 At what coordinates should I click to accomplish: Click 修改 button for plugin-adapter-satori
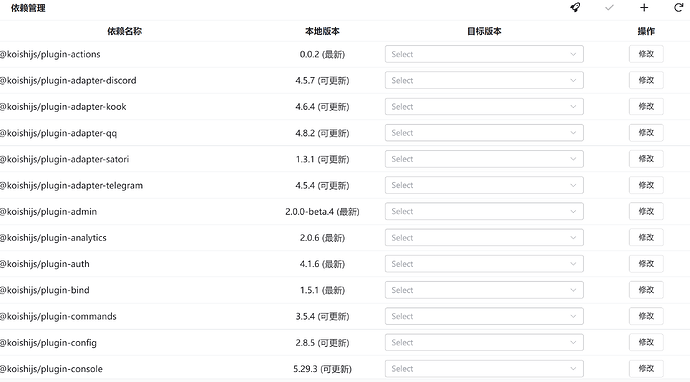[x=646, y=159]
